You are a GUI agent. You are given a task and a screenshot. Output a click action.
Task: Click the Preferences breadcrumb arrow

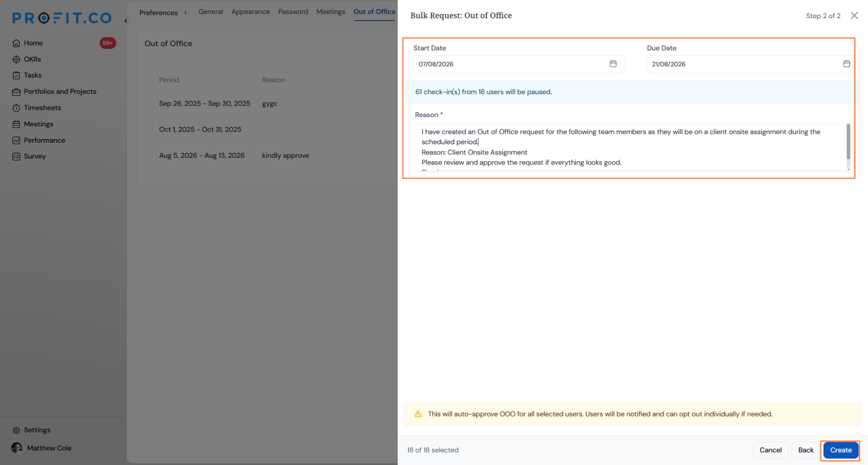pyautogui.click(x=185, y=13)
